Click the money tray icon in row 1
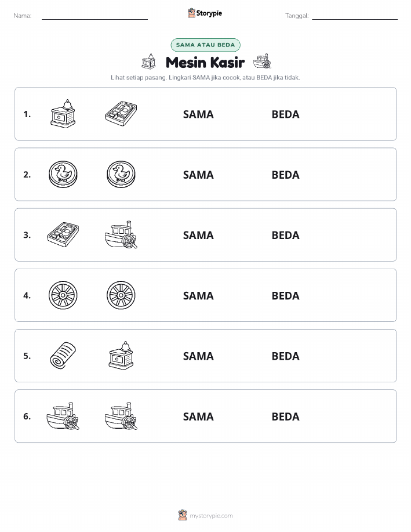411x532 pixels. (121, 113)
